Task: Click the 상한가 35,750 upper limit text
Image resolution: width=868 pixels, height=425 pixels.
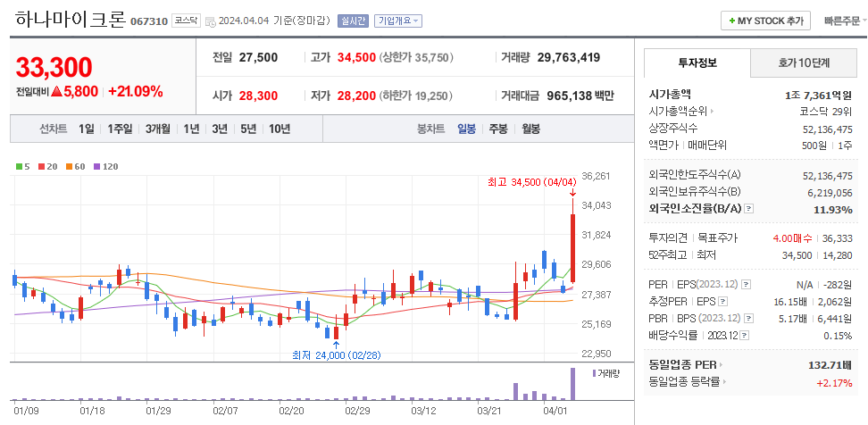Action: click(417, 57)
